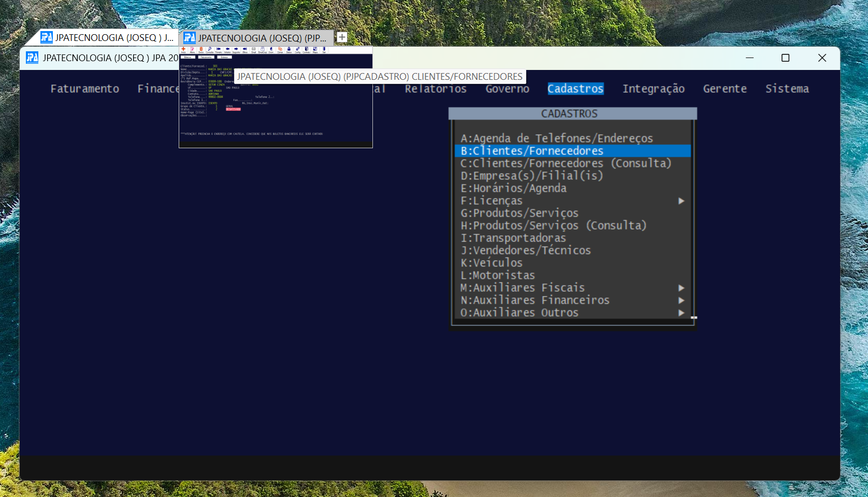Select I:Transportadoras from Cadastros list

[x=513, y=238]
